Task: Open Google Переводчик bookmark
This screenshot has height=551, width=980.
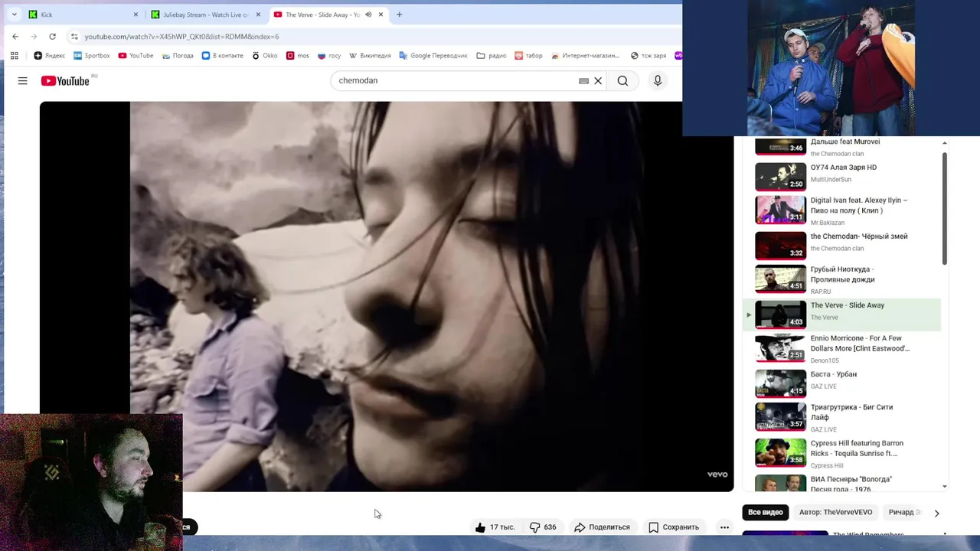Action: [x=433, y=55]
